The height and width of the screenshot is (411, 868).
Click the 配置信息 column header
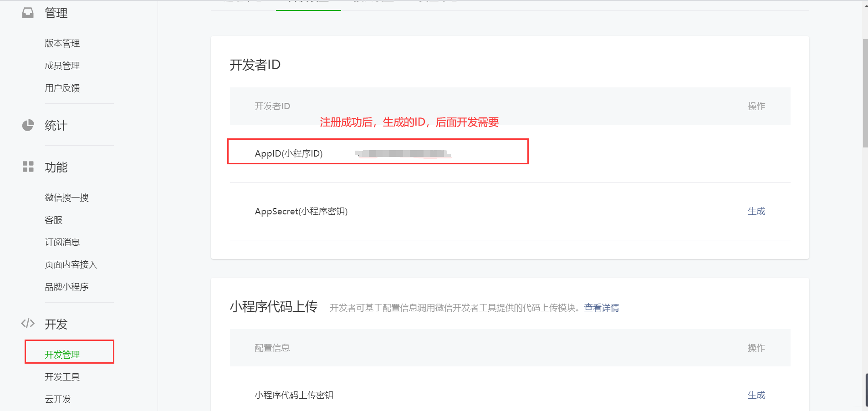click(x=272, y=348)
